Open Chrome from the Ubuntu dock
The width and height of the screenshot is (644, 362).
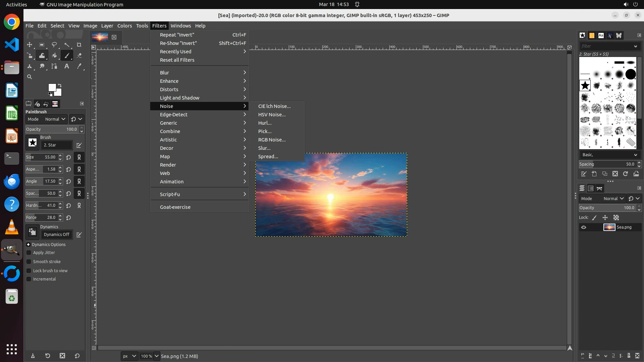pos(12,22)
